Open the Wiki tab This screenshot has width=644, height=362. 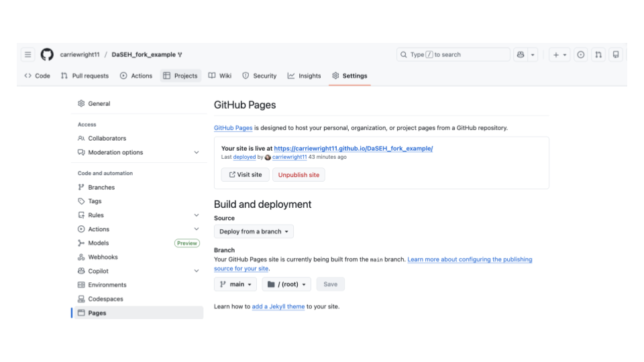[220, 76]
